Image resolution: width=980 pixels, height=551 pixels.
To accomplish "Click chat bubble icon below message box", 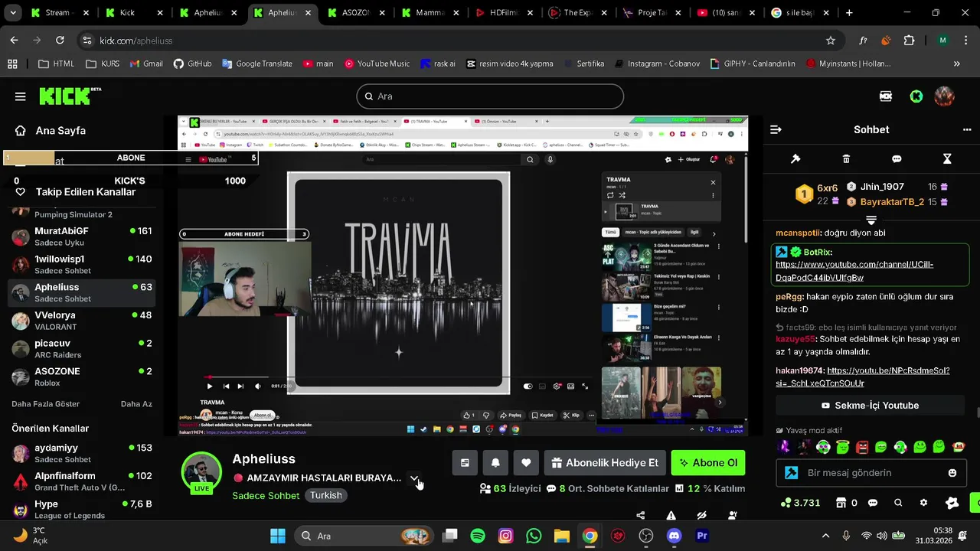I will (874, 503).
